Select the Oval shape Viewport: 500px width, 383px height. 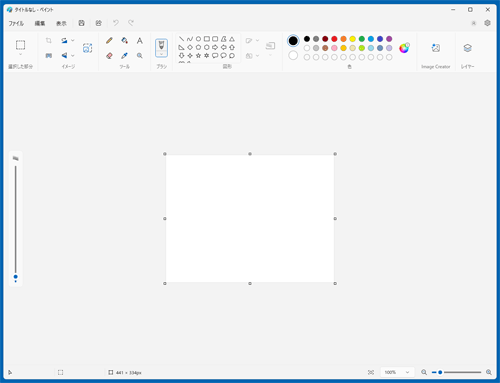point(198,39)
